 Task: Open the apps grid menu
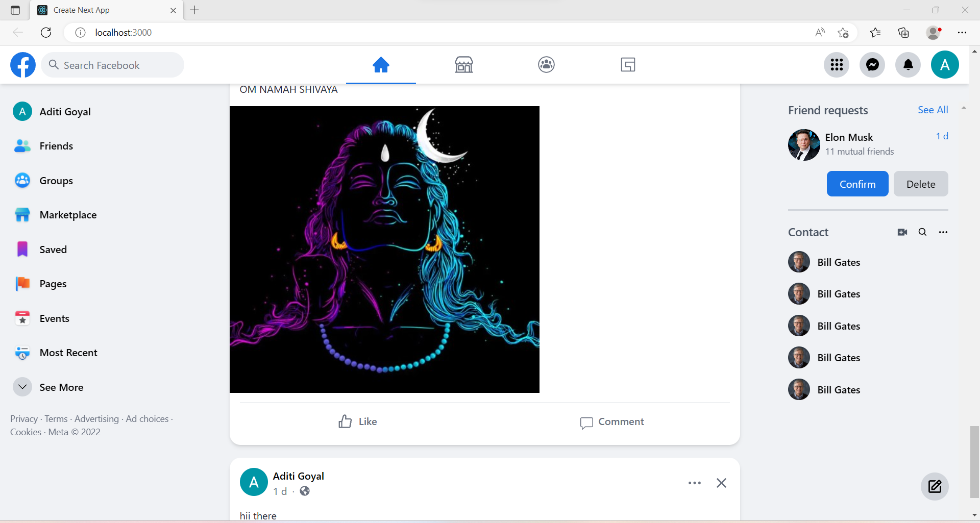(837, 65)
